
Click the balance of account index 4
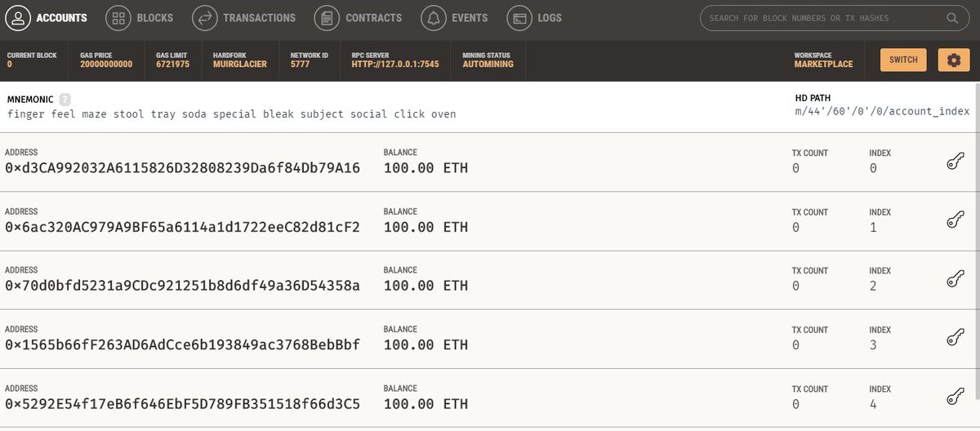point(425,403)
